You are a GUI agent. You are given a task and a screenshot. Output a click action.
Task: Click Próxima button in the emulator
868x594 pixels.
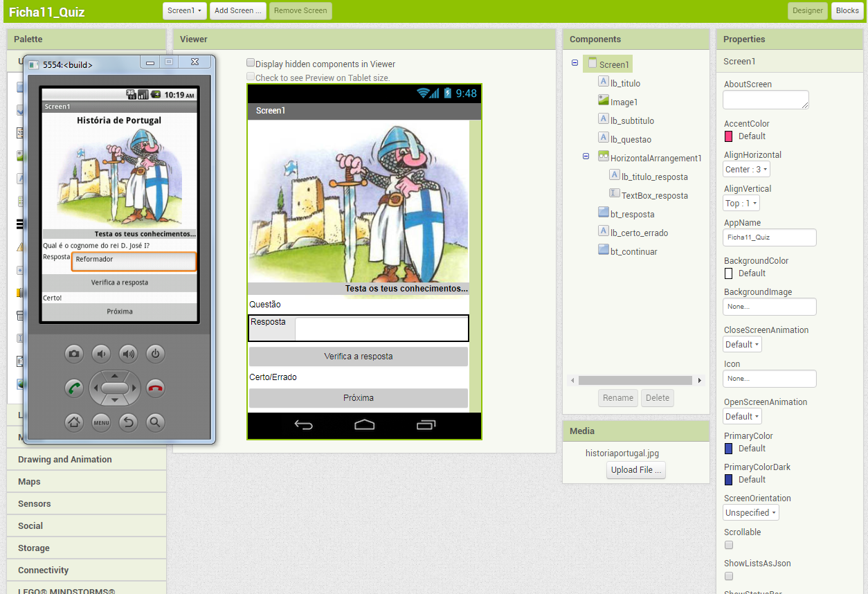tap(120, 312)
